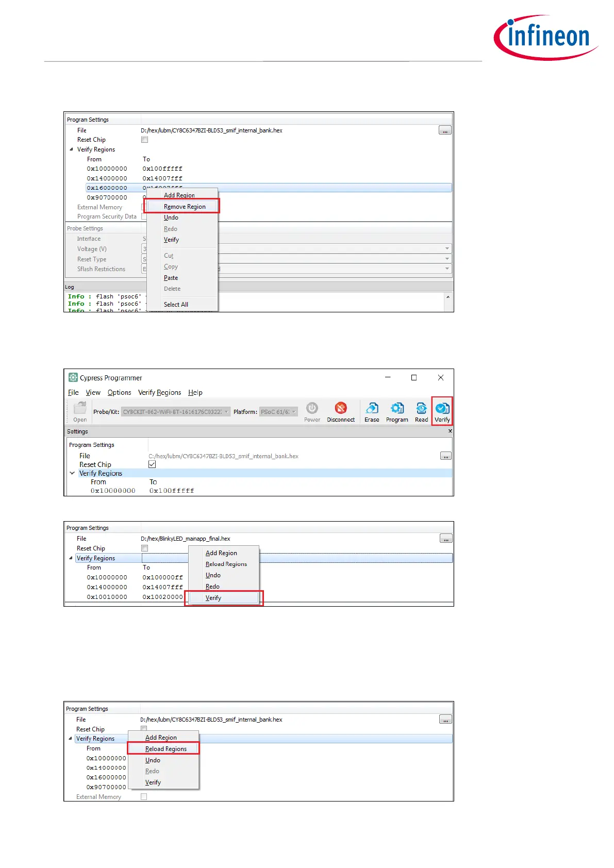Click the Open folder icon in Cypress Programmer toolbar

pyautogui.click(x=80, y=408)
